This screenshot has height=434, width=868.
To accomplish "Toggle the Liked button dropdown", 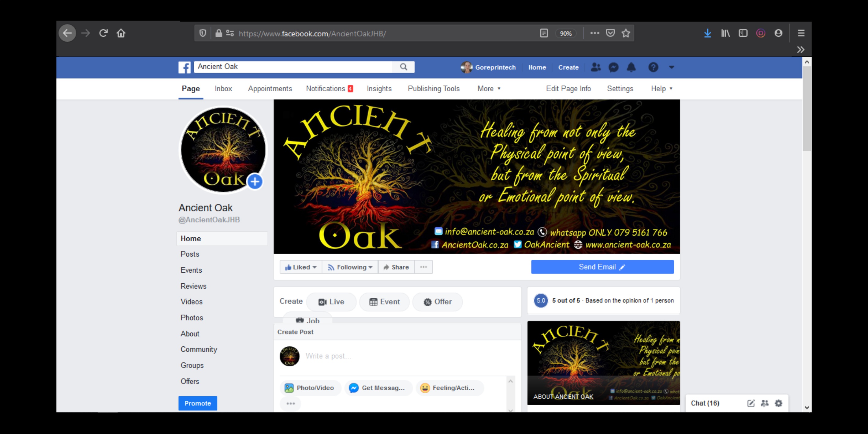I will click(x=300, y=267).
